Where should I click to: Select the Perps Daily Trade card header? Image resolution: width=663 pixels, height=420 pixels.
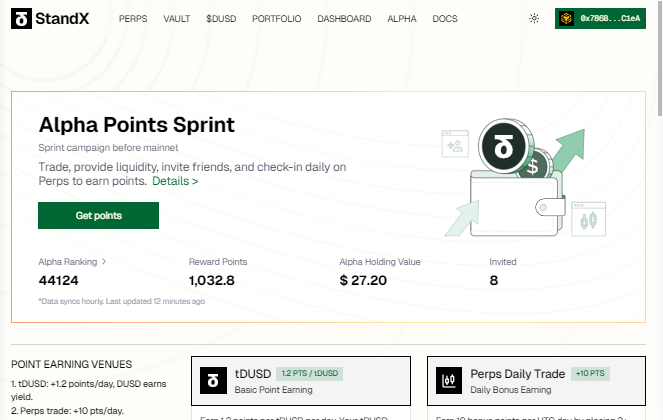click(x=536, y=381)
